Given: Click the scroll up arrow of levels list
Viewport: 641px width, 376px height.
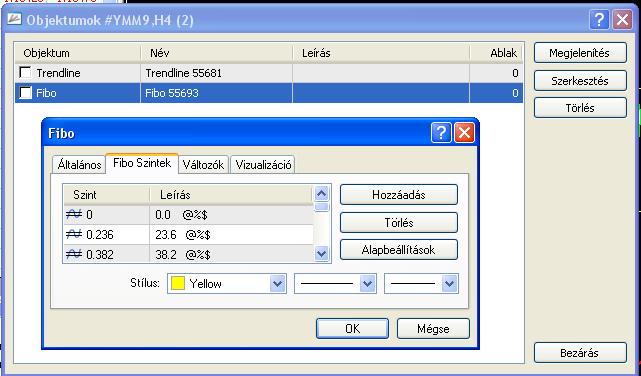Looking at the screenshot, I should [x=322, y=193].
